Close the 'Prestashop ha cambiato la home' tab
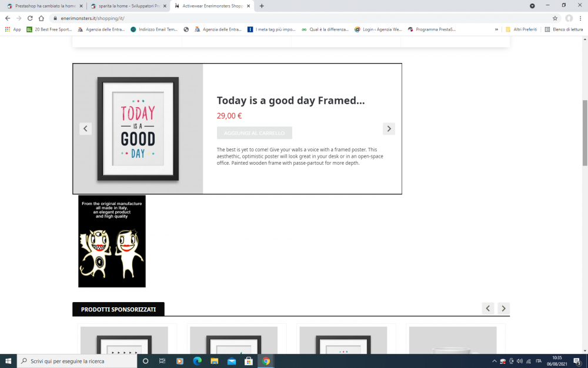The width and height of the screenshot is (588, 368). click(81, 6)
